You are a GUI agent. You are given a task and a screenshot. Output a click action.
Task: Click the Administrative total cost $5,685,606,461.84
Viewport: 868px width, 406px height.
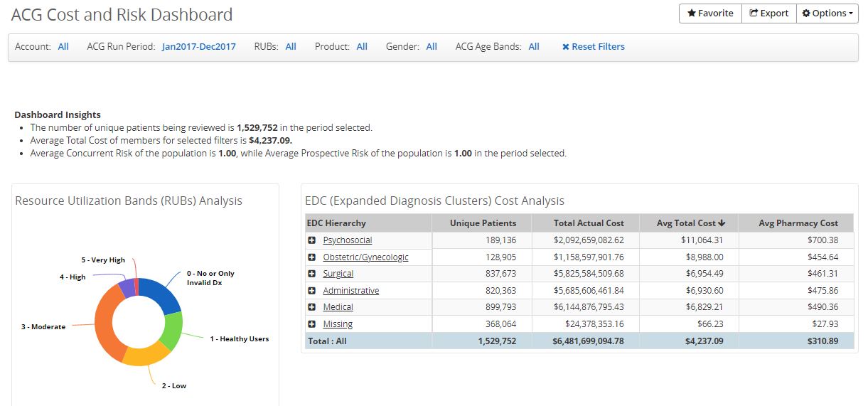click(x=589, y=291)
